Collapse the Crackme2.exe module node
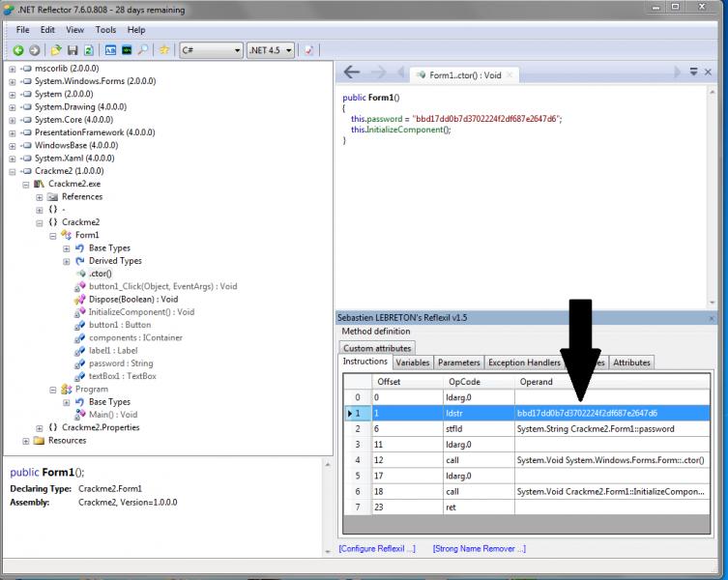 [26, 185]
